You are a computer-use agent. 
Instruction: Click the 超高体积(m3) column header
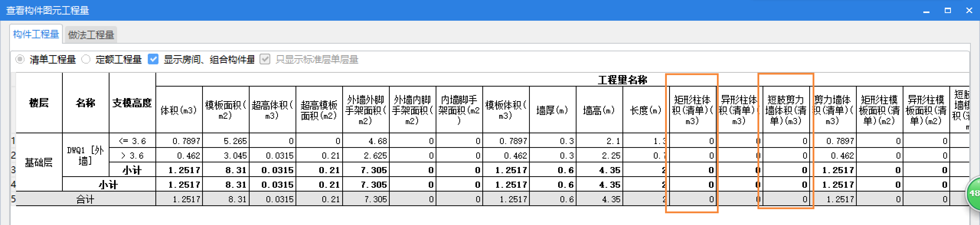pos(272,110)
